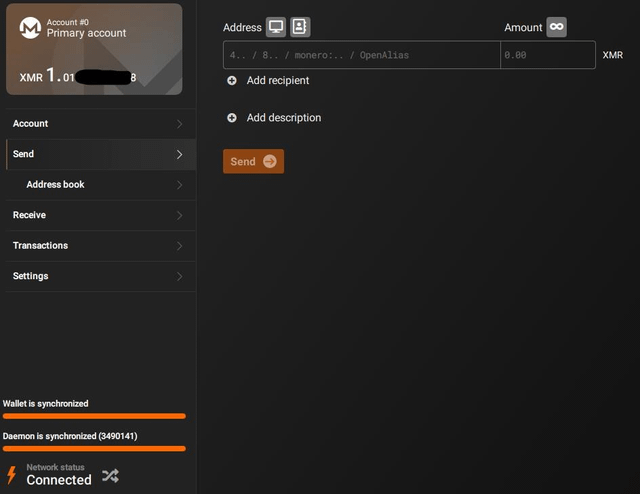
Task: Click the daemon synchronization progress bar
Action: (x=94, y=449)
